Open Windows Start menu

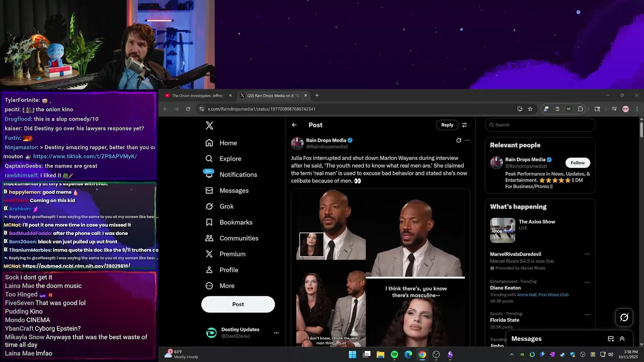353,354
